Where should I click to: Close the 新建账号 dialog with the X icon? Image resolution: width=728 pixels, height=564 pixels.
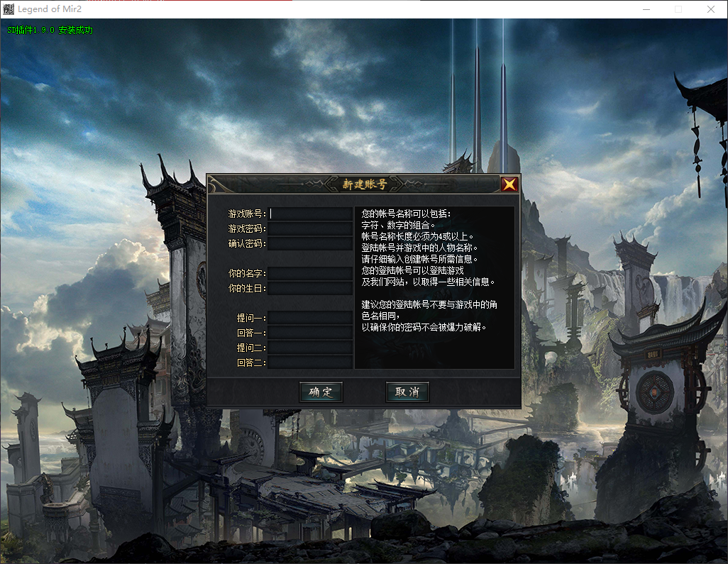[x=509, y=184]
